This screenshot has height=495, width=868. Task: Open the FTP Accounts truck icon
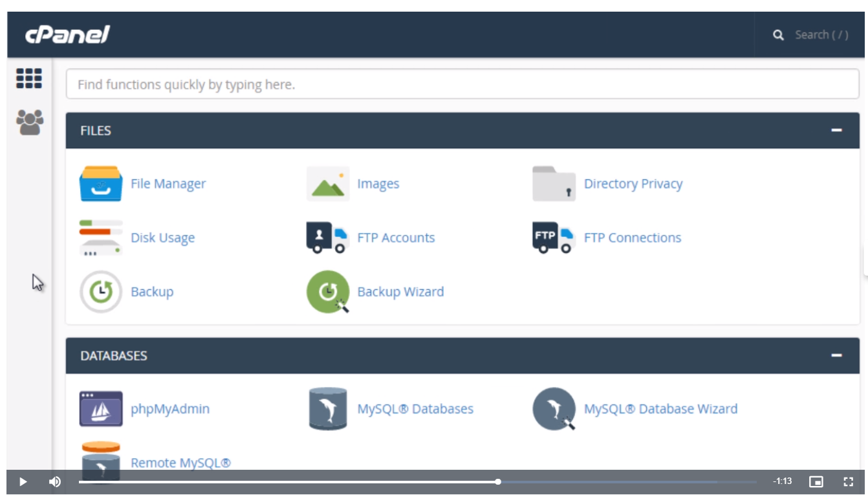tap(327, 237)
